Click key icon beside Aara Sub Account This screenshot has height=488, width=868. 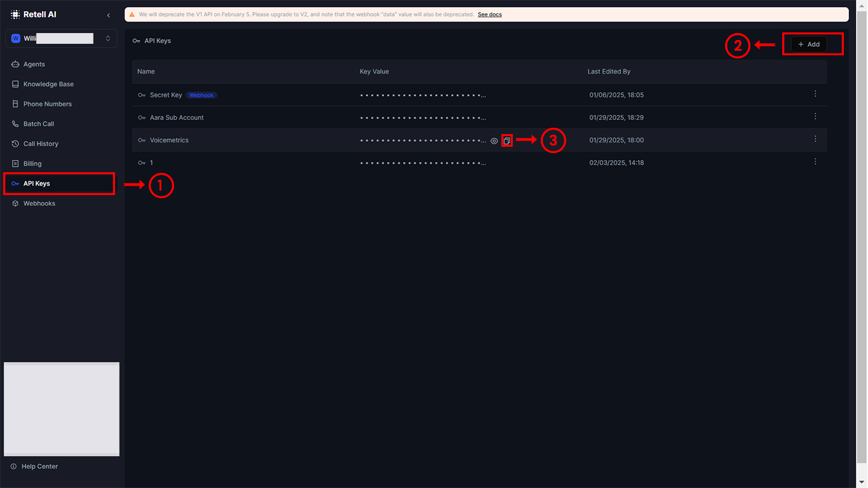click(x=142, y=118)
